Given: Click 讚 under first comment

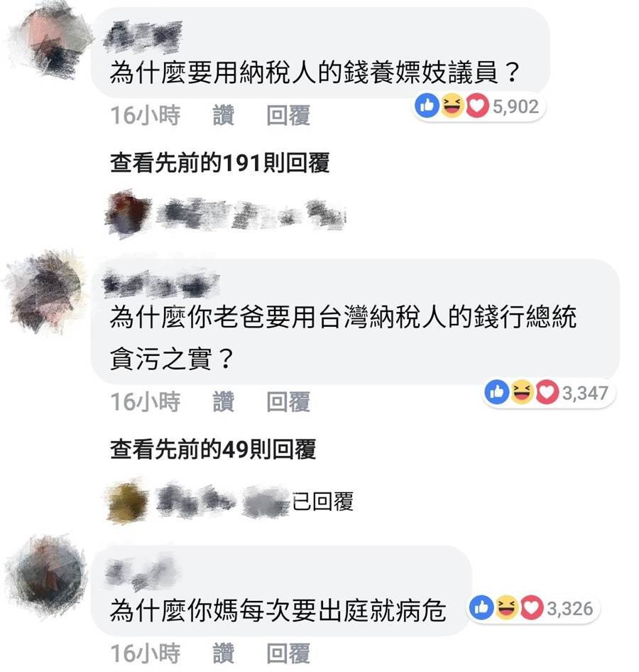Looking at the screenshot, I should tap(224, 115).
